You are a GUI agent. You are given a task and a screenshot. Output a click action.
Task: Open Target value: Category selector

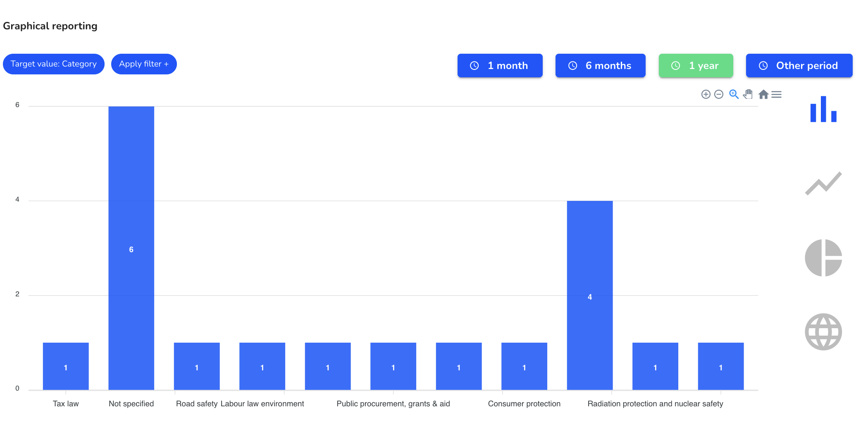click(54, 64)
